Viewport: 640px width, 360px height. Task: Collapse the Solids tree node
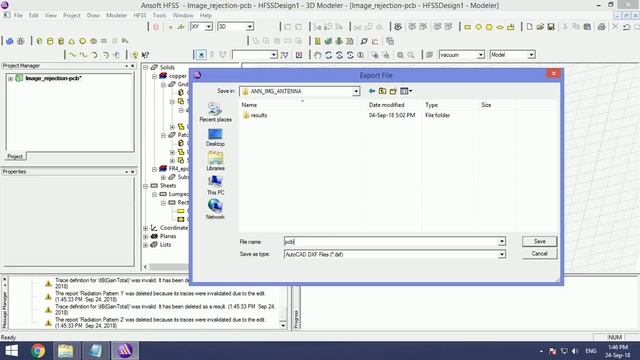tap(146, 67)
